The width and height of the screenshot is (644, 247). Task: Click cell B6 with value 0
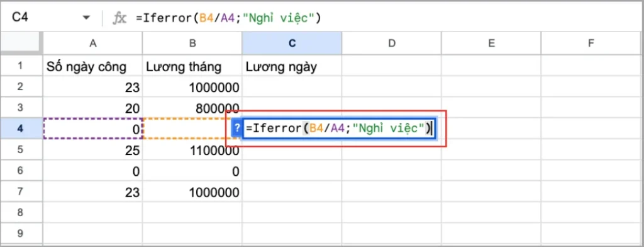(192, 170)
